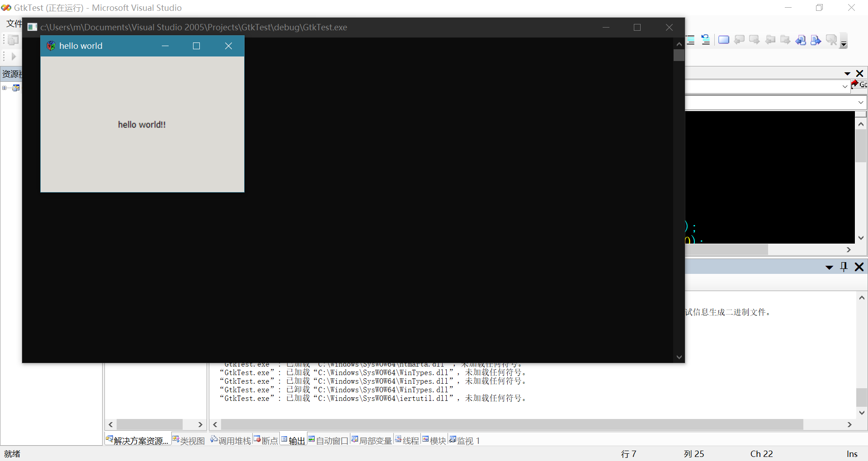Image resolution: width=868 pixels, height=461 pixels.
Task: Open the toolbar overflow options dropdown
Action: pos(844,44)
